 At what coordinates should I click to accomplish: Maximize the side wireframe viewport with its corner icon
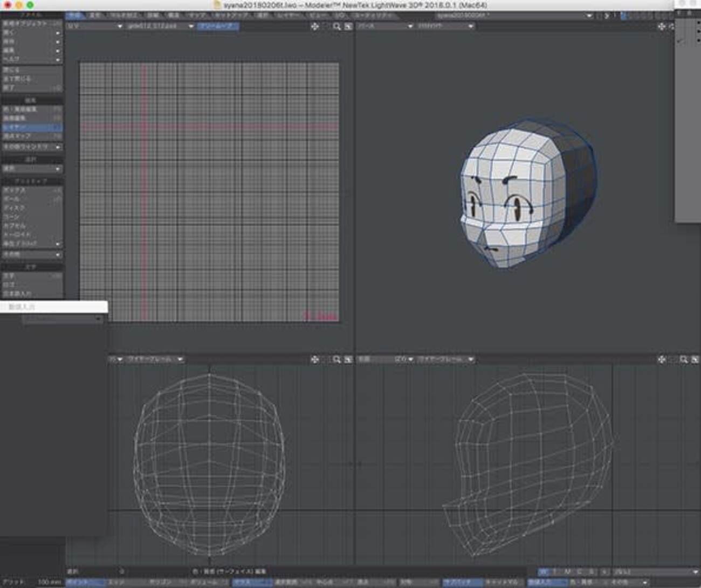(695, 359)
